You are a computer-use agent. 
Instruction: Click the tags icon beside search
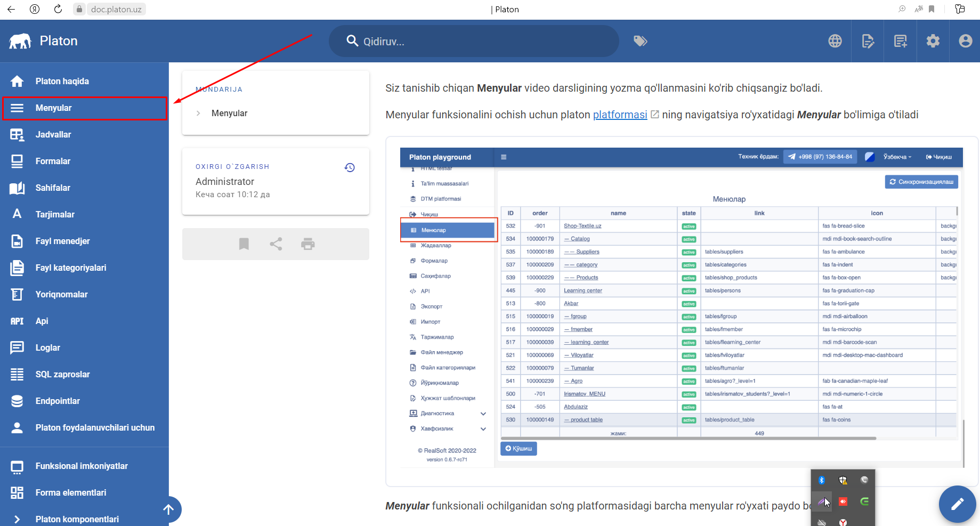click(640, 41)
